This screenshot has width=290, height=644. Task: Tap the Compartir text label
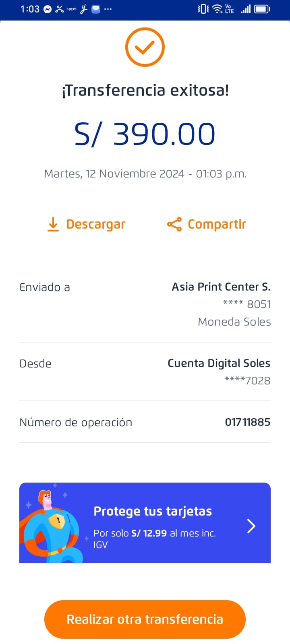[x=217, y=224]
